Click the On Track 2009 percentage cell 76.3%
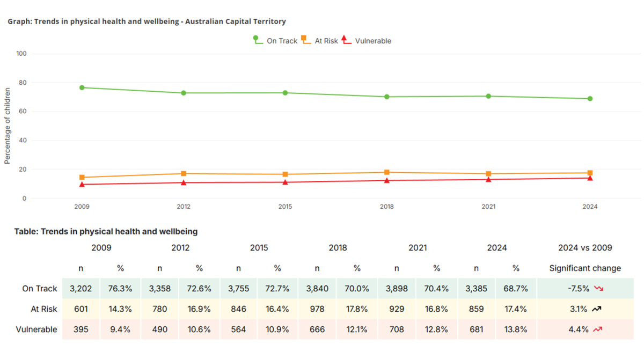This screenshot has width=644, height=345. pos(120,289)
